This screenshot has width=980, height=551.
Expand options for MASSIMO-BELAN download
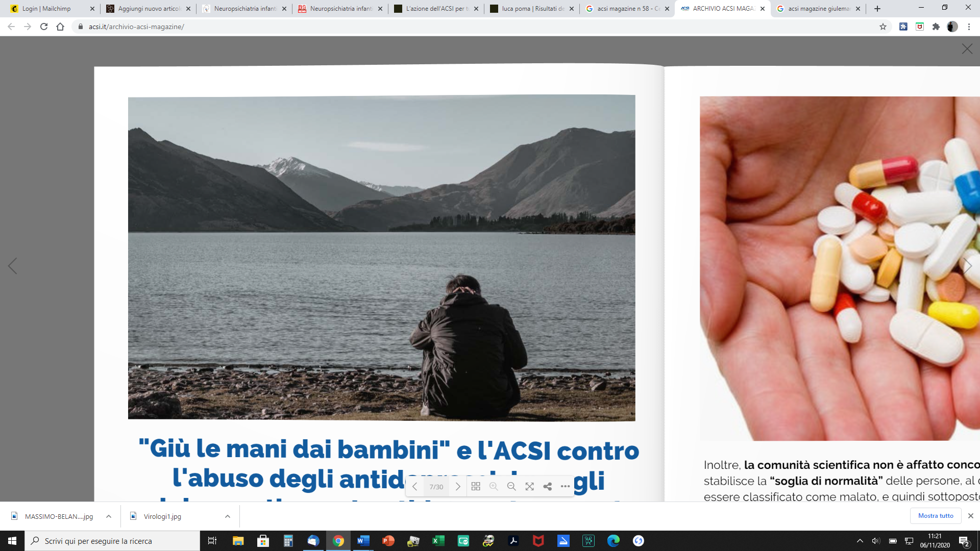pos(109,516)
